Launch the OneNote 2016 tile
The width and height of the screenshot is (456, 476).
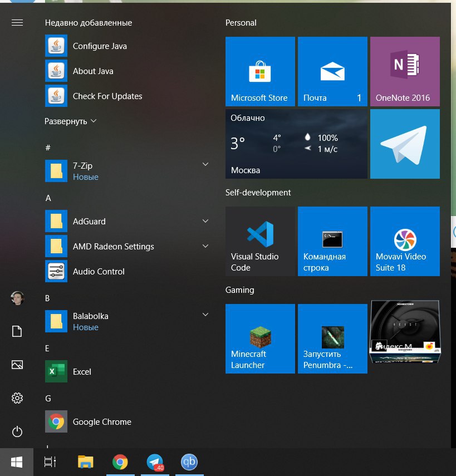click(405, 71)
